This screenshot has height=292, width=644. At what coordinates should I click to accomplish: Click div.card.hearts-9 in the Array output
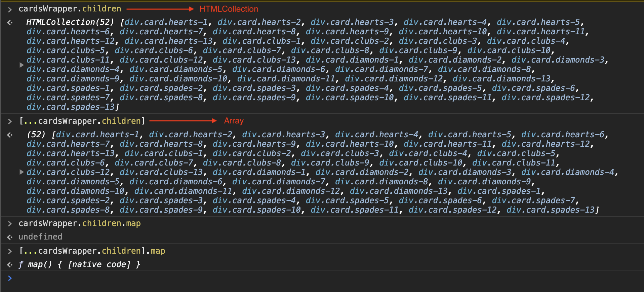[254, 144]
